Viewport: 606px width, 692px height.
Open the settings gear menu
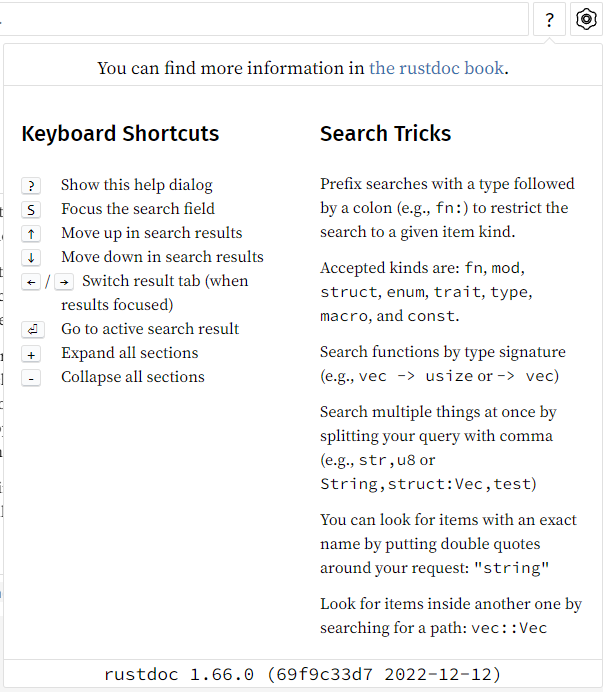[x=586, y=19]
